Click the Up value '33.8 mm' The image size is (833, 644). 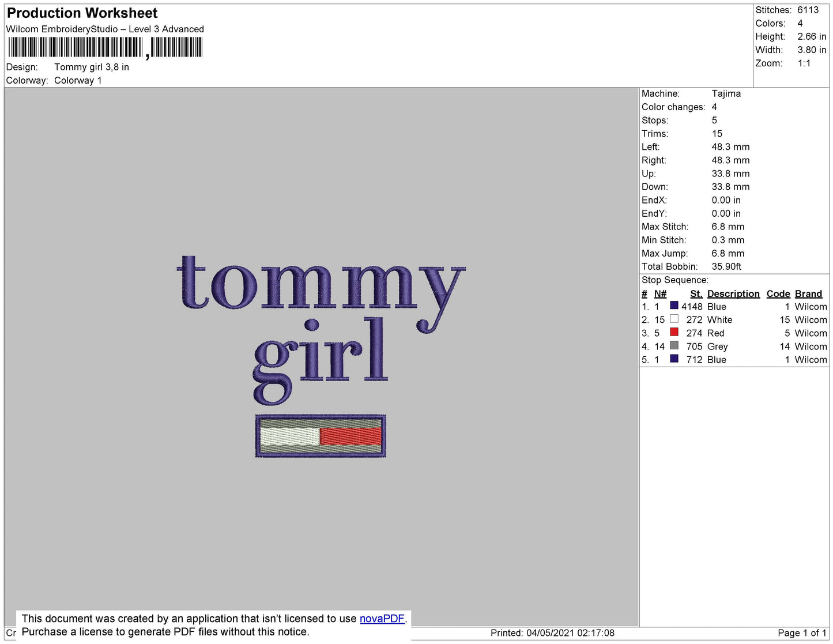click(730, 174)
